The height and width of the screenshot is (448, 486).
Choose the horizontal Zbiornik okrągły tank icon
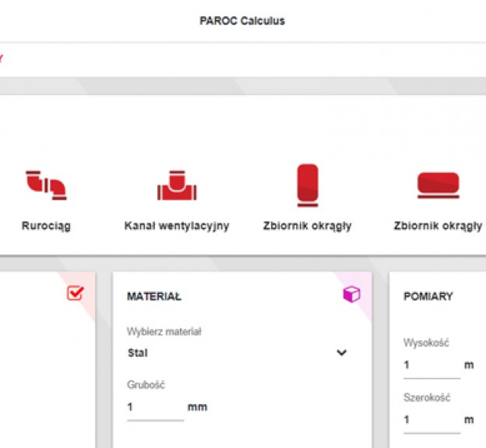pyautogui.click(x=438, y=185)
